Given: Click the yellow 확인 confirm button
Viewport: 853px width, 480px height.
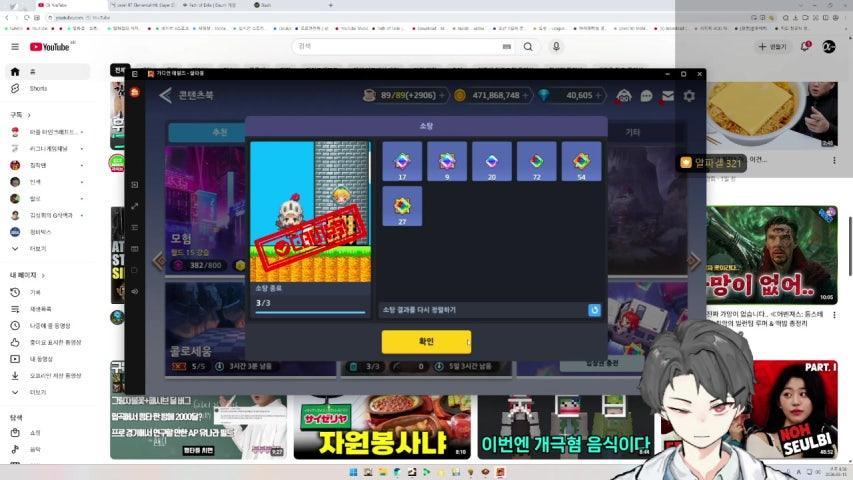Looking at the screenshot, I should 425,342.
